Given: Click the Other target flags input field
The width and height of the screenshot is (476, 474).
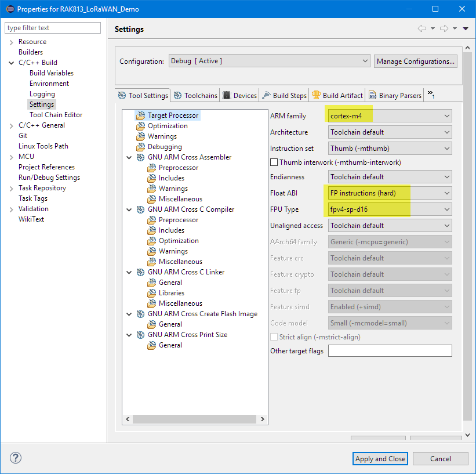Looking at the screenshot, I should 390,351.
